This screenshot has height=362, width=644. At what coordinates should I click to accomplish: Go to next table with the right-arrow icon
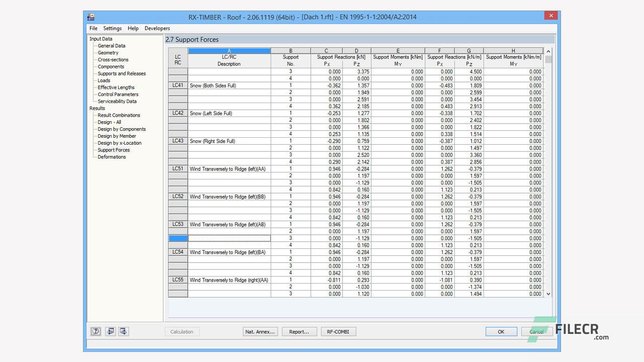[x=123, y=331]
